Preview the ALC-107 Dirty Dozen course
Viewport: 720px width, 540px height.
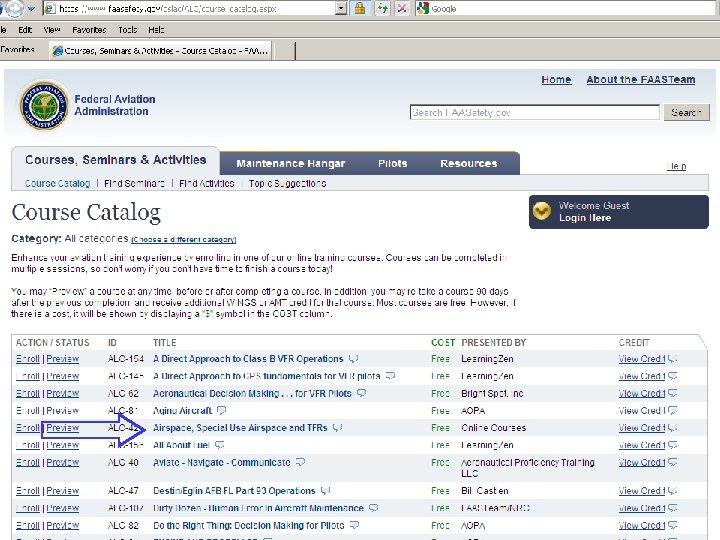pyautogui.click(x=62, y=508)
